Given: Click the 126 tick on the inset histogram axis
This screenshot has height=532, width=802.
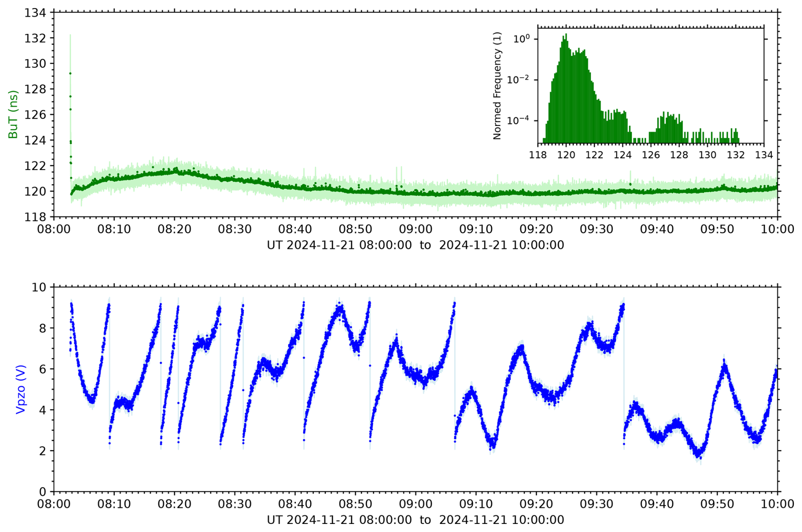Looking at the screenshot, I should [x=651, y=155].
